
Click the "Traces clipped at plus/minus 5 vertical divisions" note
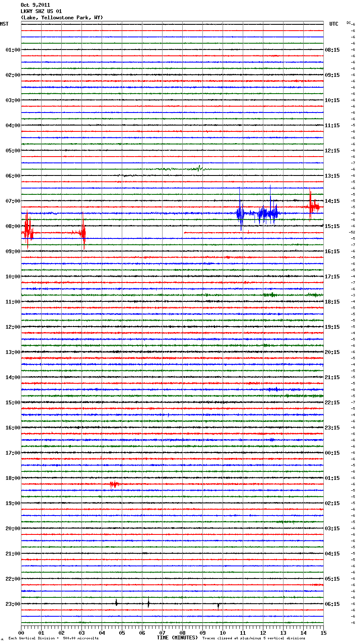point(254,639)
